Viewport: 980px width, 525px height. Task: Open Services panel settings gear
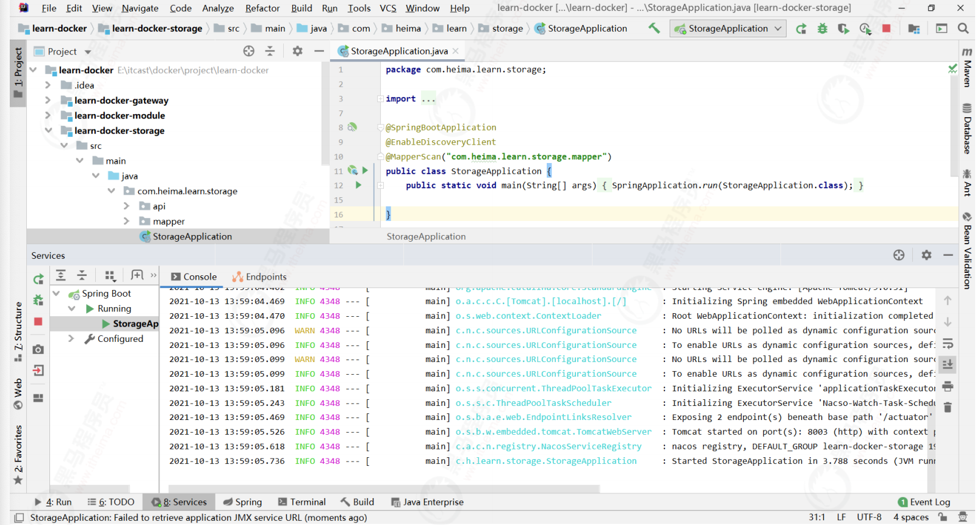(x=926, y=255)
